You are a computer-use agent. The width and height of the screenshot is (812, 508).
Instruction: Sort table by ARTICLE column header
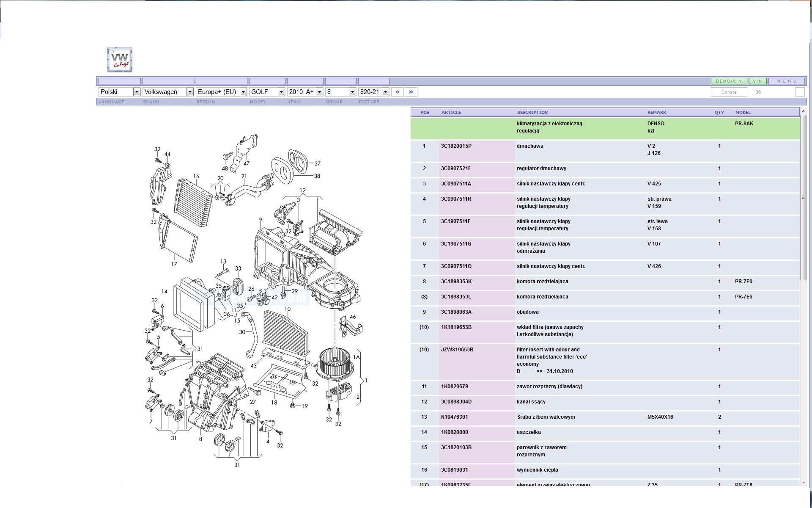click(451, 112)
